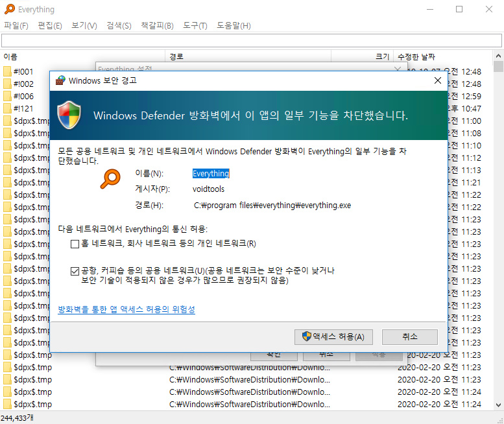The image size is (504, 424).
Task: Select the #!121 folder icon
Action: coord(7,108)
